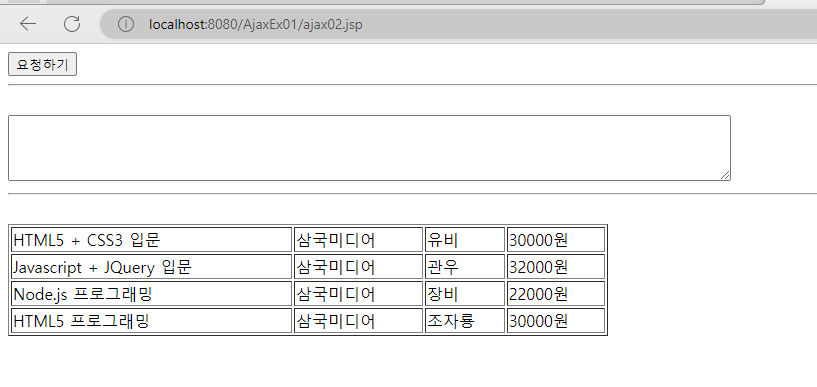Click the author cell 조자룡
817x387 pixels.
point(465,321)
